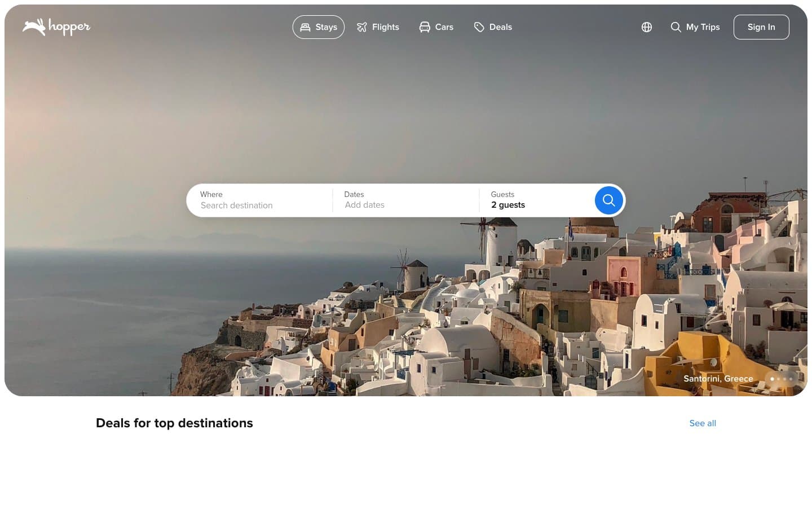
Task: Open the Cars tab
Action: (436, 27)
